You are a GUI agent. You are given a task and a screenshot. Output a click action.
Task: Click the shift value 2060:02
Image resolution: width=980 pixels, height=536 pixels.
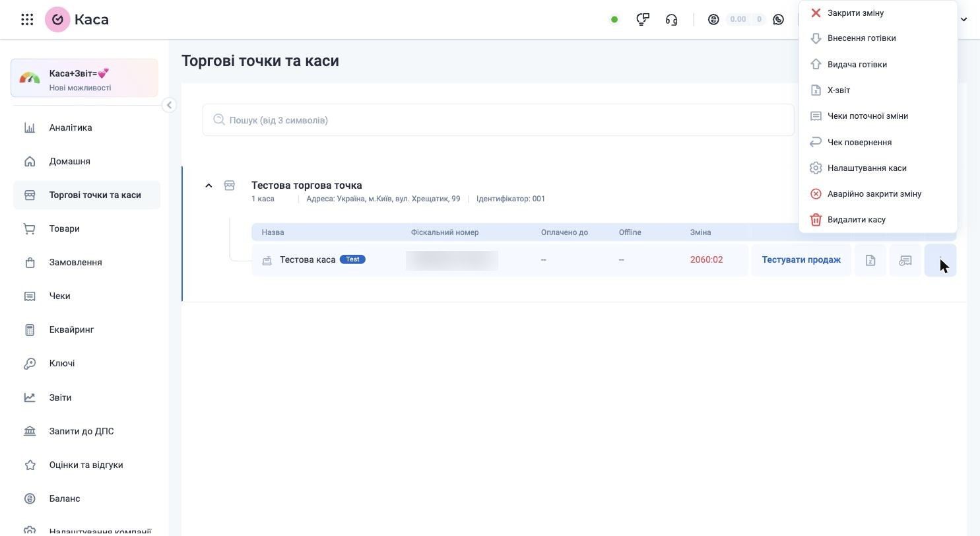point(707,259)
